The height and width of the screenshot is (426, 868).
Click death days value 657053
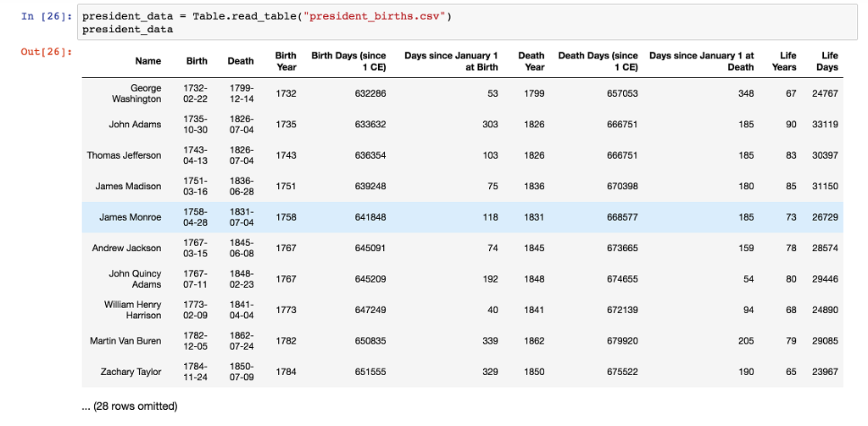coord(622,93)
